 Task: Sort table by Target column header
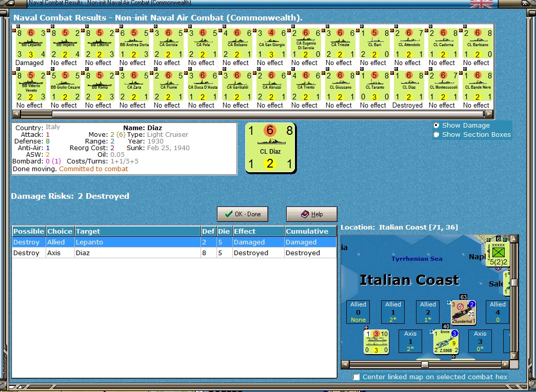[137, 231]
